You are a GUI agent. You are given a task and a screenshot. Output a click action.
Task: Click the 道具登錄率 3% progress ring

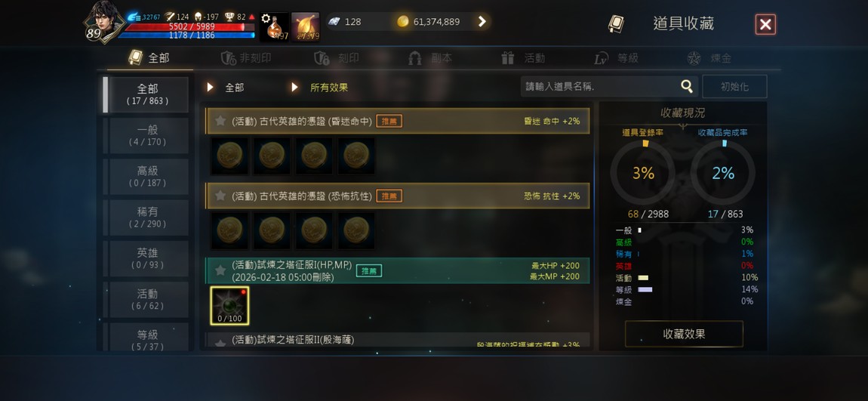click(642, 173)
